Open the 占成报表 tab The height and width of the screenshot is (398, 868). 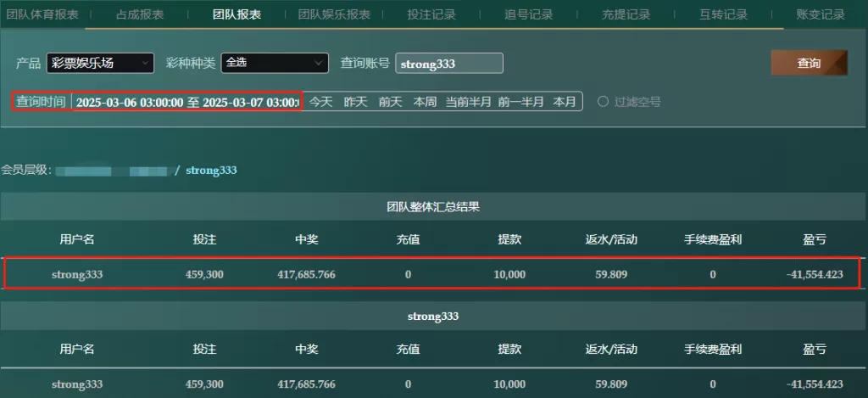(140, 14)
